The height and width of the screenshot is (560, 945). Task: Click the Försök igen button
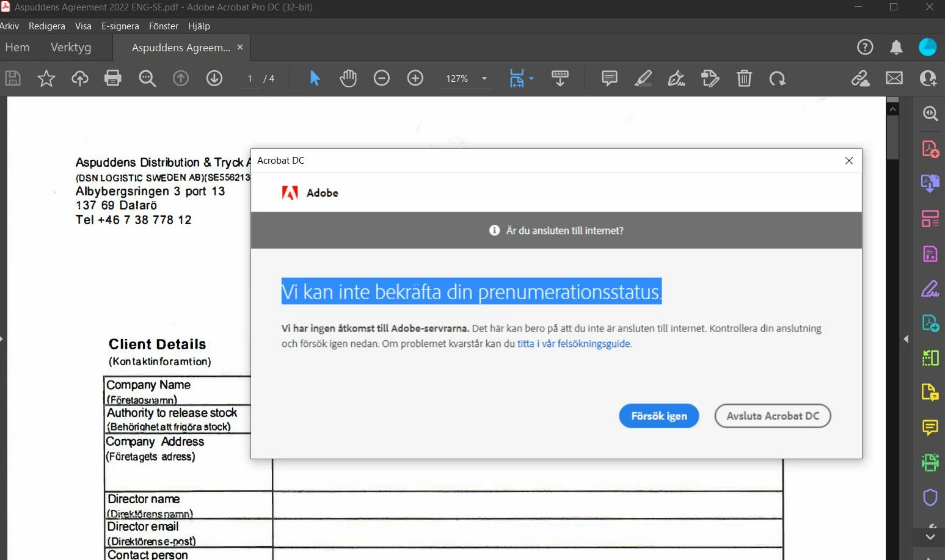pos(659,416)
